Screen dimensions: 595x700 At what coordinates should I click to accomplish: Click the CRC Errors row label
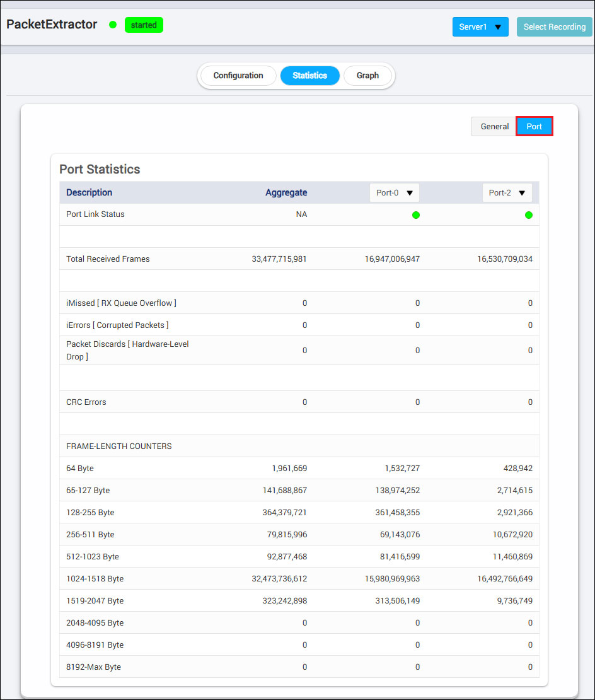pyautogui.click(x=86, y=402)
